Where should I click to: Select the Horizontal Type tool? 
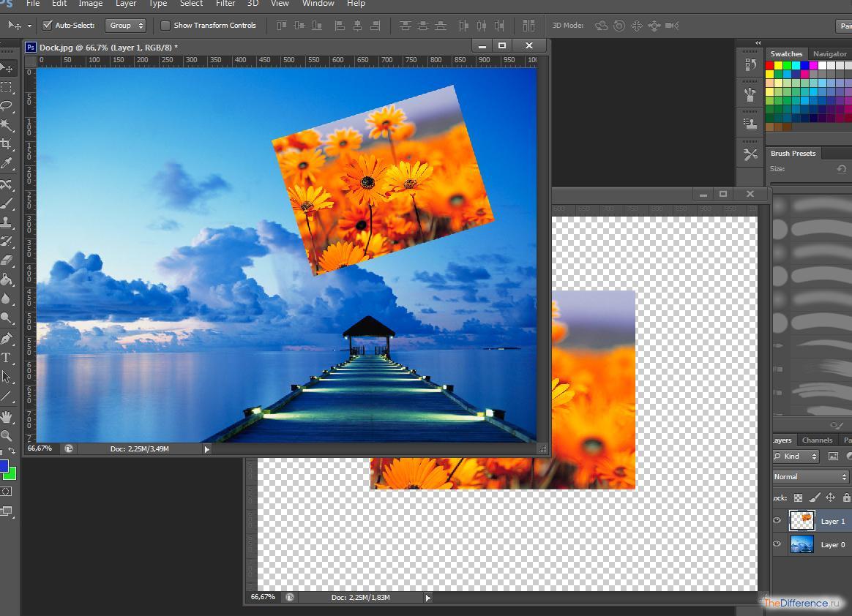click(x=9, y=357)
